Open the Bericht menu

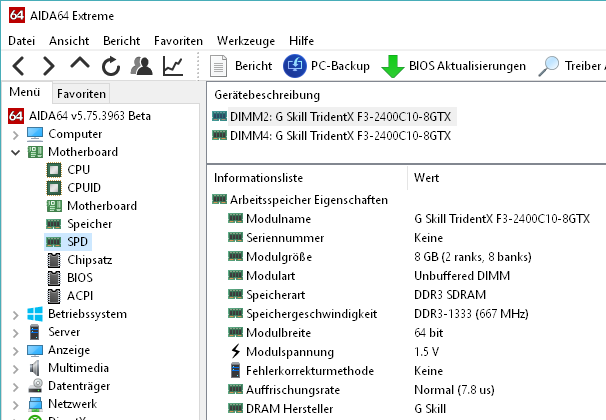[x=121, y=41]
